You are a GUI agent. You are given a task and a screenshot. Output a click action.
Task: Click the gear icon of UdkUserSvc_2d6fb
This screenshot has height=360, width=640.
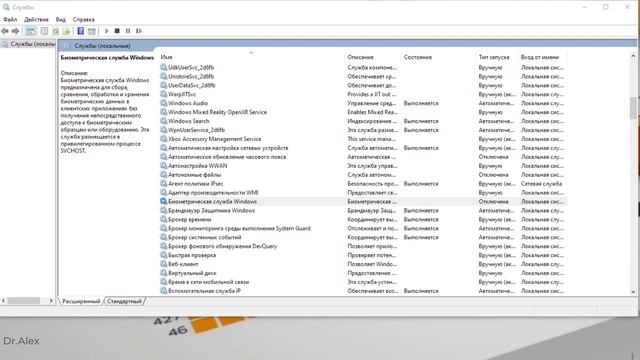point(164,67)
